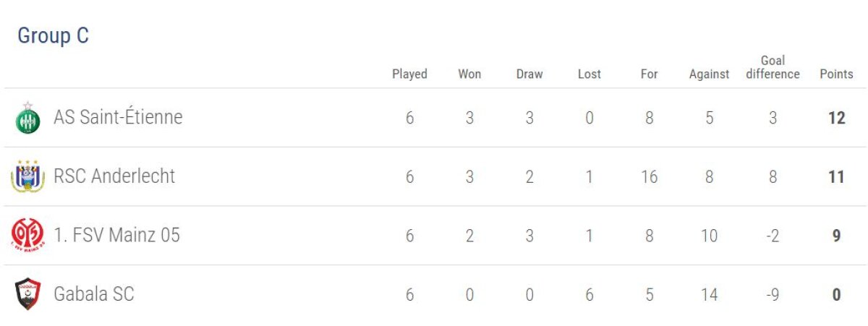The width and height of the screenshot is (868, 326).
Task: Click the Points column header
Action: coord(836,74)
